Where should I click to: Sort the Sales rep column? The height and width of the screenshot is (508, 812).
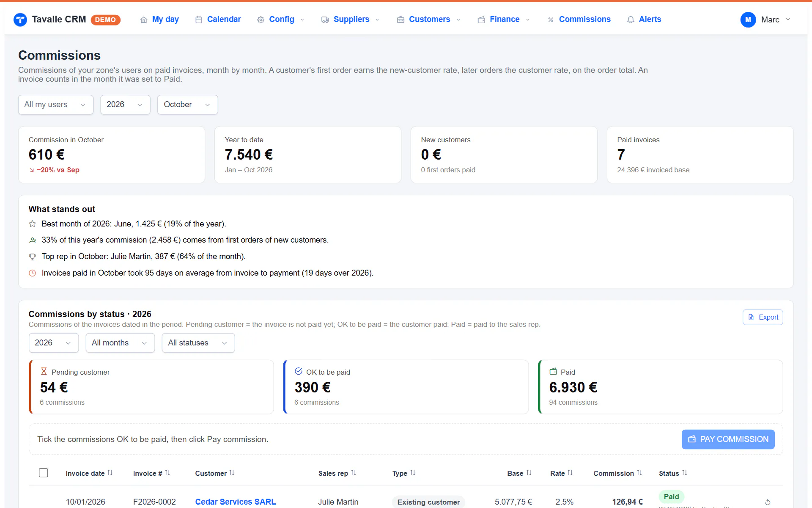click(x=337, y=473)
